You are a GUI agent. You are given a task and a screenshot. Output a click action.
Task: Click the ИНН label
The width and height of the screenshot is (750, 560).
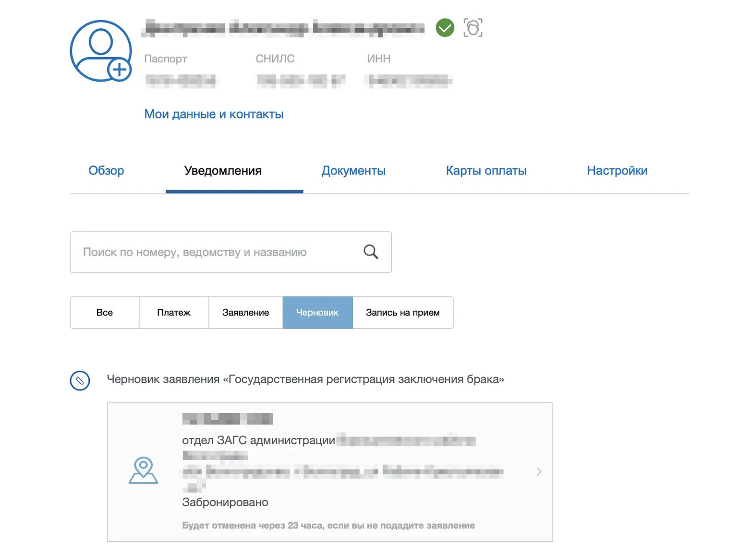click(379, 59)
